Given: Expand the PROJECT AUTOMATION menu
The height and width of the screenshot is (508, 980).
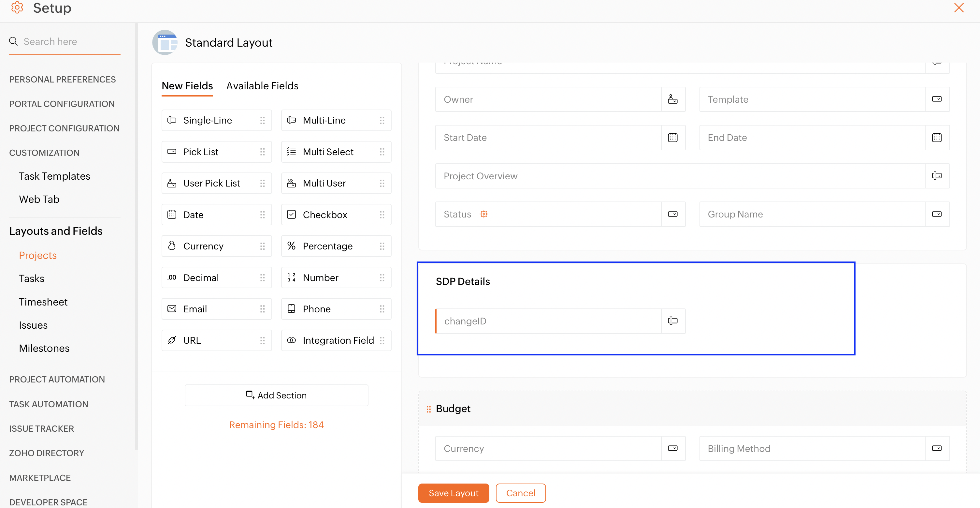Looking at the screenshot, I should [57, 379].
